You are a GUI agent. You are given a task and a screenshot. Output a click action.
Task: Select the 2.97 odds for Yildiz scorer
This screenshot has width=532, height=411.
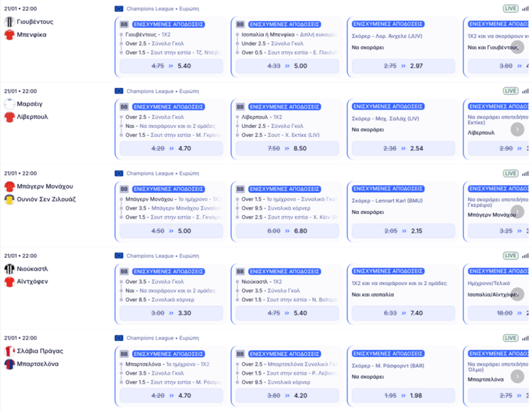tap(404, 66)
